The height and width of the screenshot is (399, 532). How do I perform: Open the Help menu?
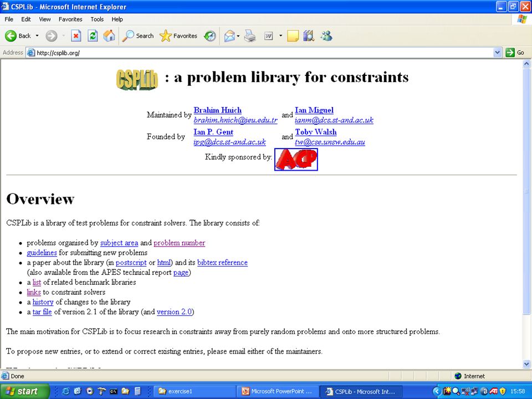point(117,19)
